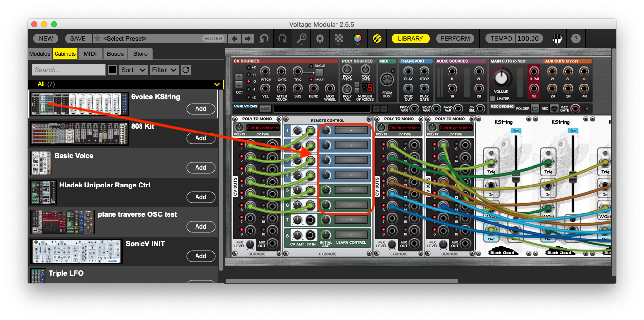Switch to the Cabinets tab
The height and width of the screenshot is (320, 644).
65,54
